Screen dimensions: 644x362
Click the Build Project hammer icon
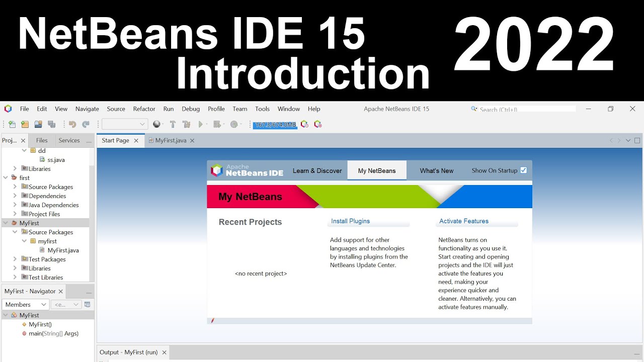173,124
